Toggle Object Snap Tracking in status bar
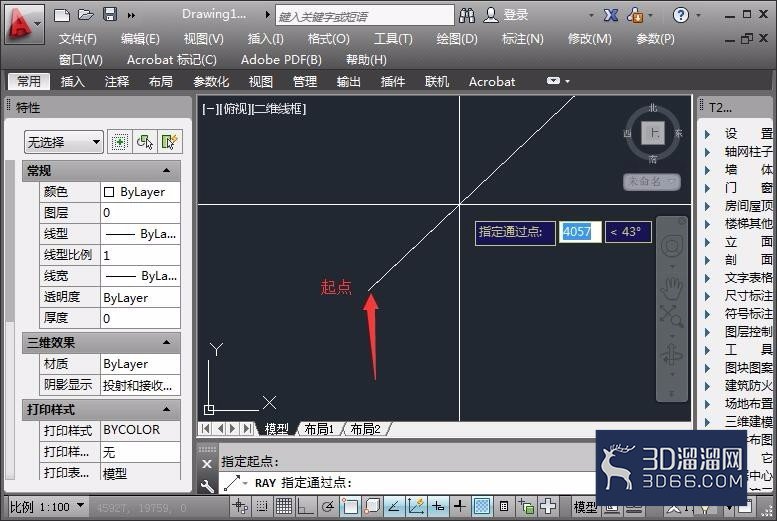 click(393, 506)
